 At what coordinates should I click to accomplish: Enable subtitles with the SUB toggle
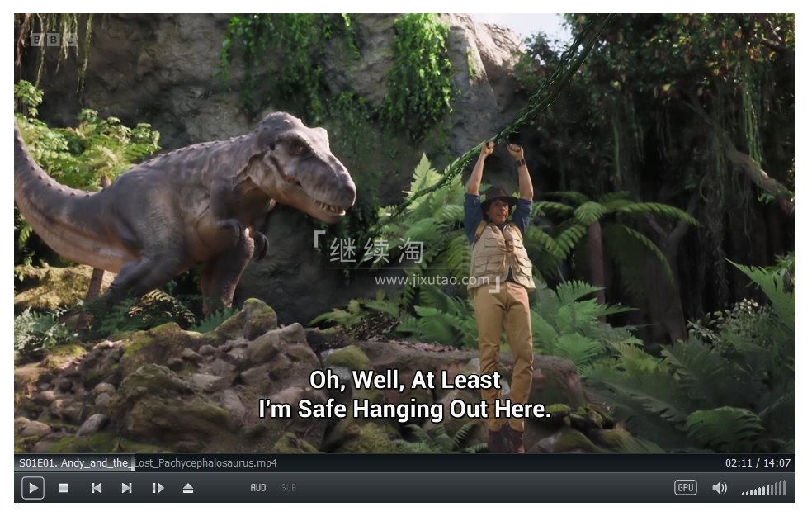289,488
